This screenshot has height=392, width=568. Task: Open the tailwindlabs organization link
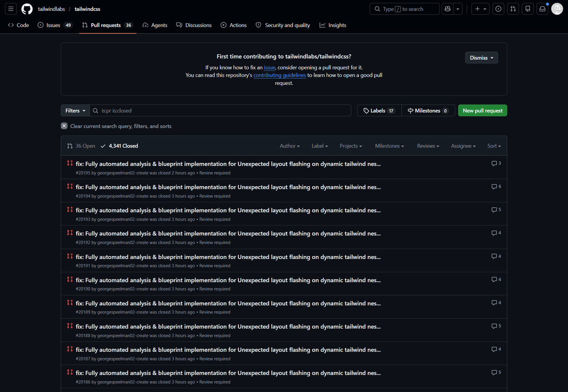[52, 9]
